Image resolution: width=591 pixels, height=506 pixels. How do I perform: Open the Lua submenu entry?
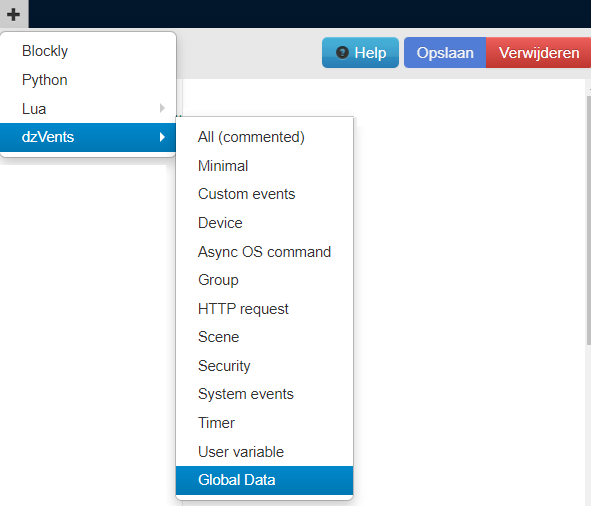(88, 109)
